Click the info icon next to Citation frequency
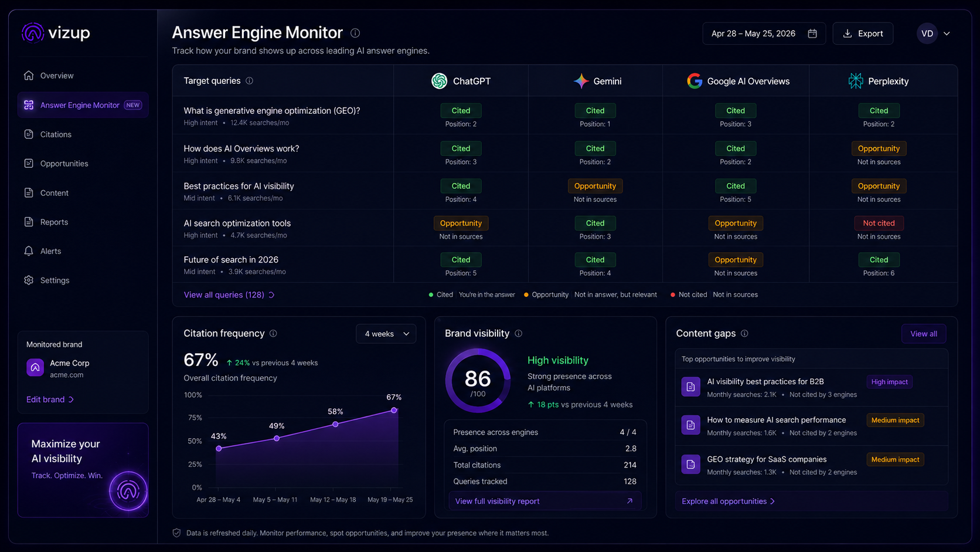 tap(273, 333)
